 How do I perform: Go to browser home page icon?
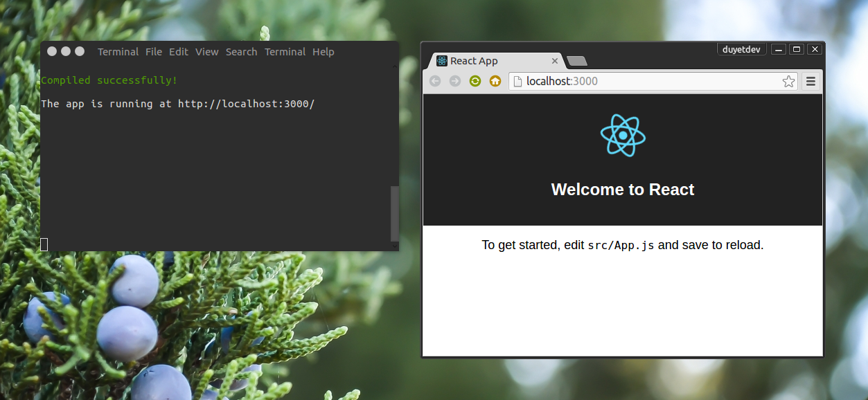(x=495, y=81)
